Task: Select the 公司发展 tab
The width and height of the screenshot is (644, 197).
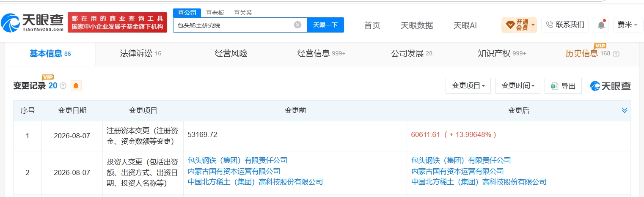Action: click(411, 54)
